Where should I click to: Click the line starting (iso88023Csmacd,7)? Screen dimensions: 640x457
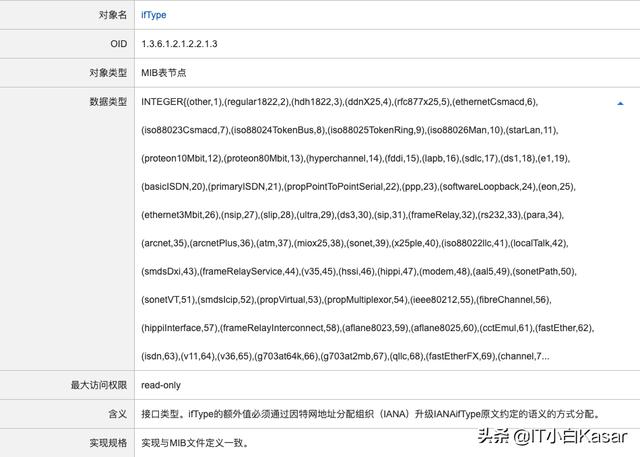350,130
